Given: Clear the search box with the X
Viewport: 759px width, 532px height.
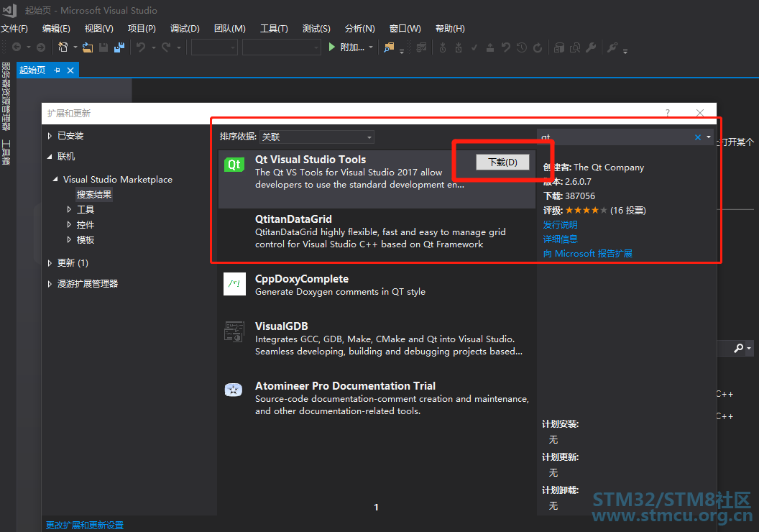Looking at the screenshot, I should [x=697, y=137].
